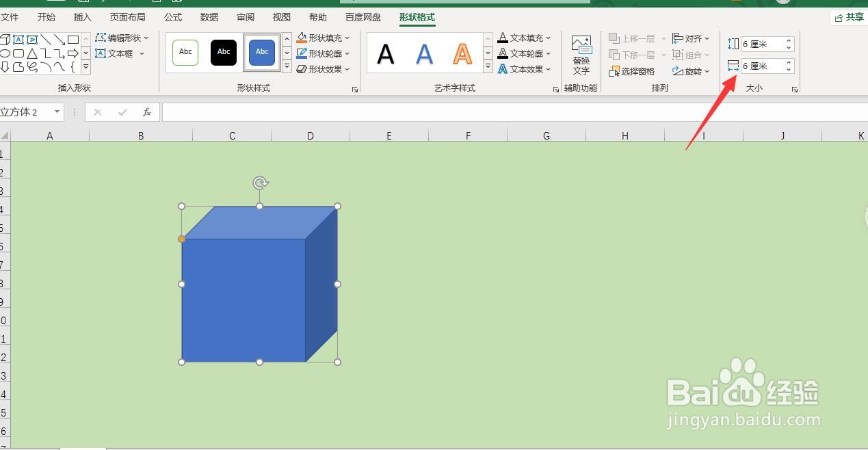Click the formula bar input area
The image size is (868, 450).
pos(514,112)
